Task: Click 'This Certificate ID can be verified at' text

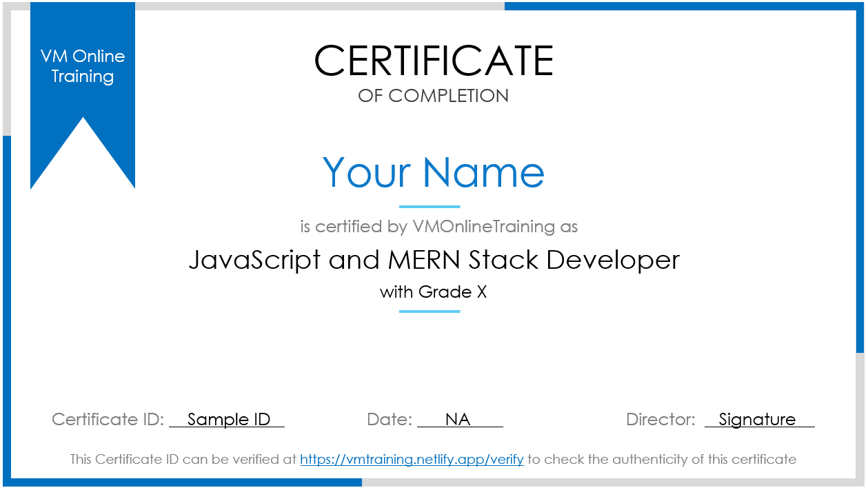Action: [183, 459]
